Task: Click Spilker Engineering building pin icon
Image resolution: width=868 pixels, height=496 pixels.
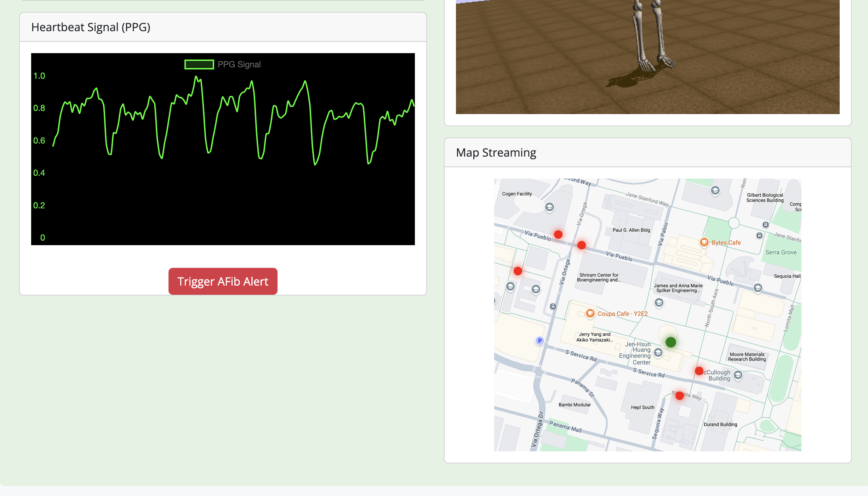Action: [x=659, y=303]
